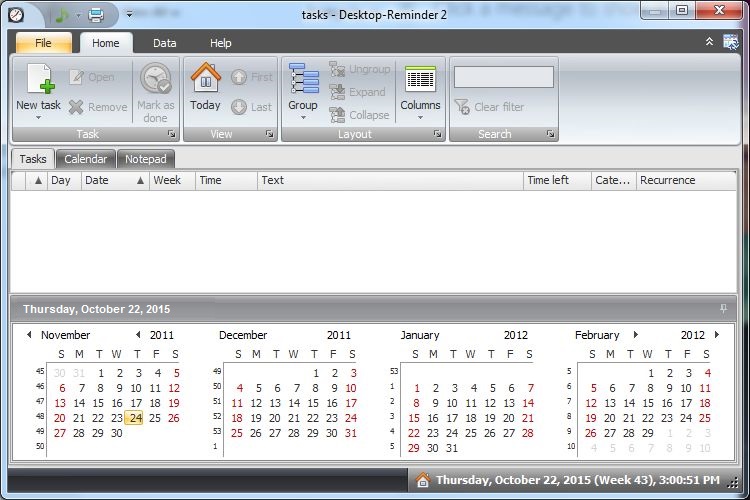This screenshot has width=750, height=500.
Task: Click the Expand groups button
Action: 357,92
